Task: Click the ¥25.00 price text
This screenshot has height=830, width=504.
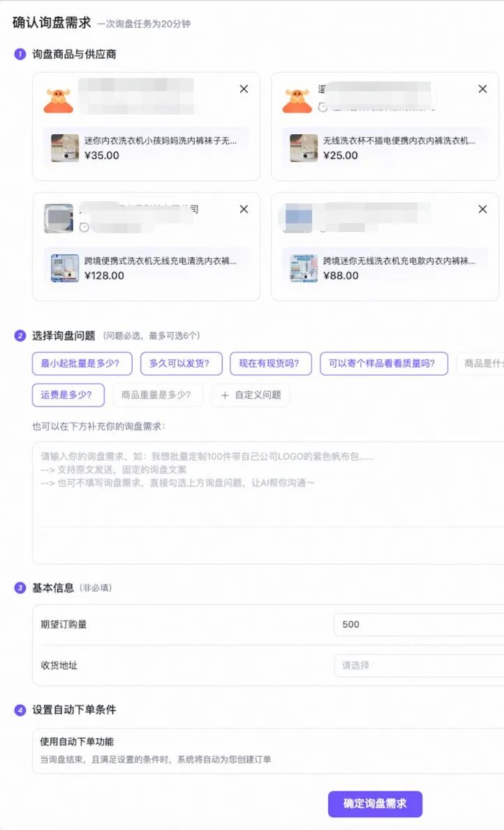Action: pos(341,156)
